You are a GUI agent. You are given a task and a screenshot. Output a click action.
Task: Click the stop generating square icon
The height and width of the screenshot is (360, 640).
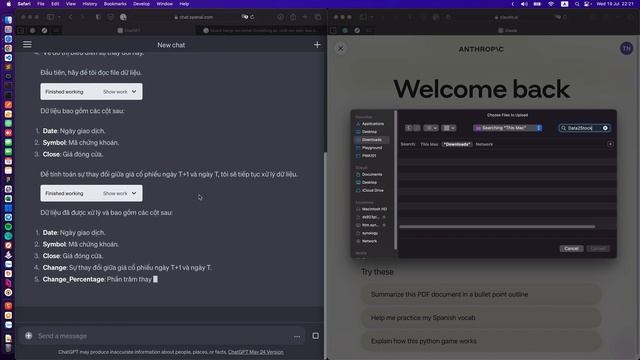tap(316, 336)
